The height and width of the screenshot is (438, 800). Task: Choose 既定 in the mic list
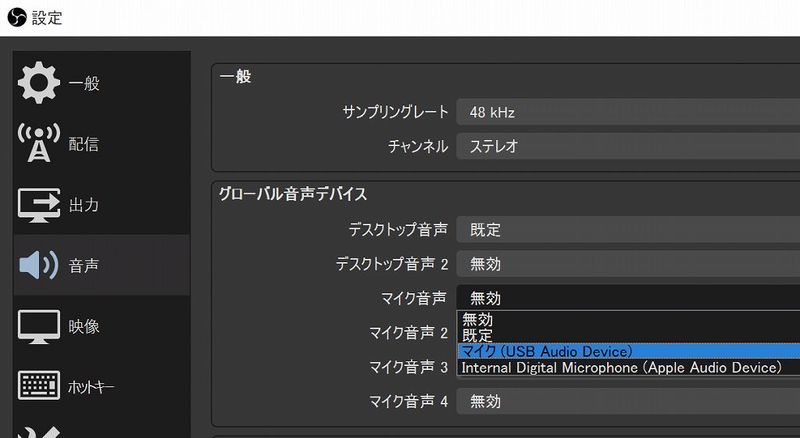click(629, 335)
